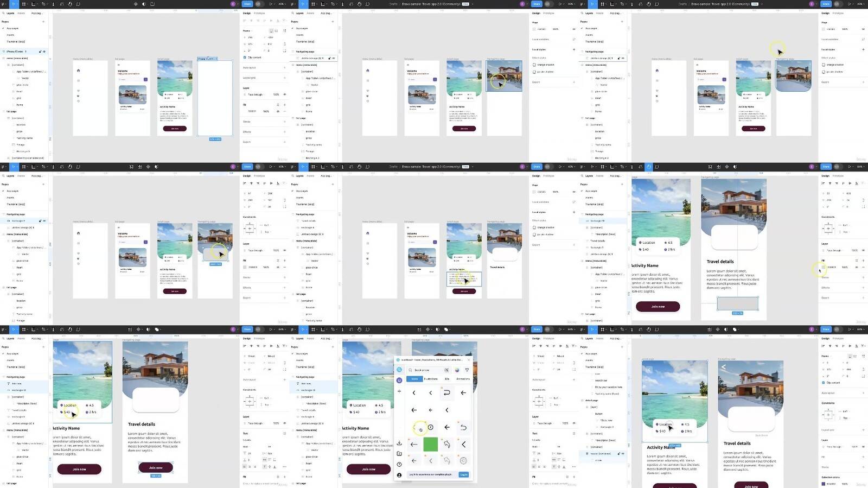This screenshot has width=868, height=488.
Task: Toggle the FFFFFF fill visibility in blank-frame view
Action: tap(278, 111)
